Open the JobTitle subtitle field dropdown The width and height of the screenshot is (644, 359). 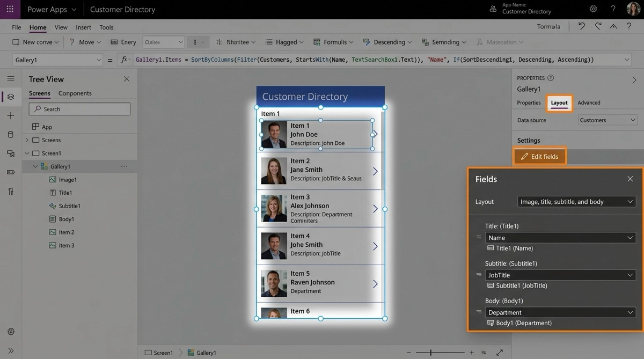560,275
